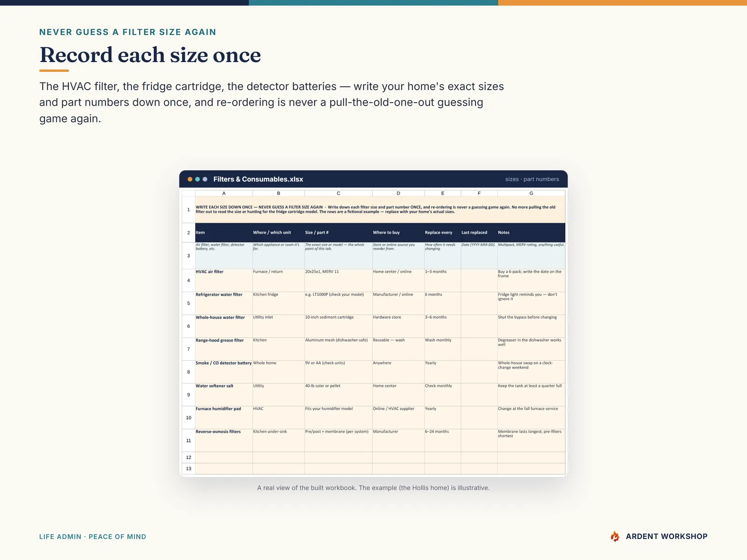Click the '6–24 months' cell
Image resolution: width=747 pixels, height=560 pixels.
click(443, 441)
